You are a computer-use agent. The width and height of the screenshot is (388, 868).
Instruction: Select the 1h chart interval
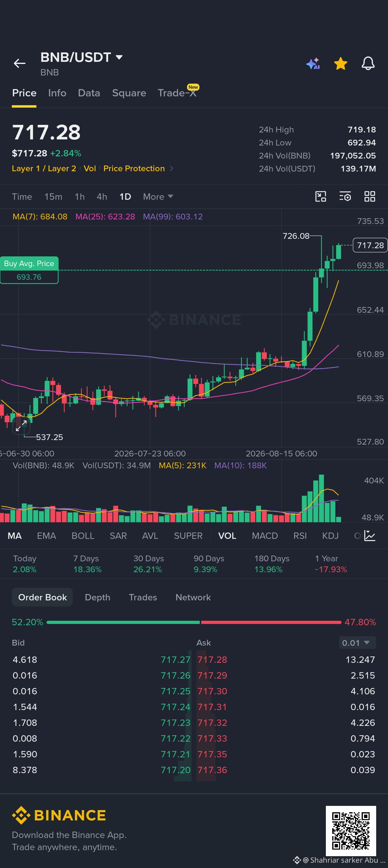79,196
